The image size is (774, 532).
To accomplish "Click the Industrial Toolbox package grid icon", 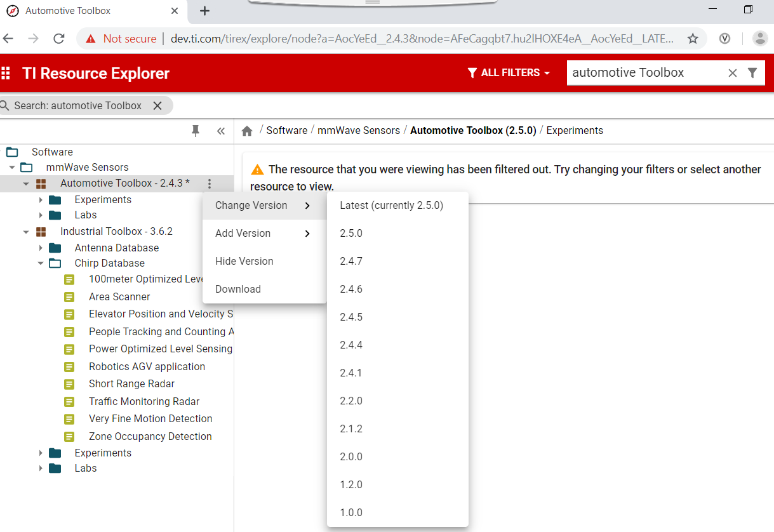I will click(41, 232).
